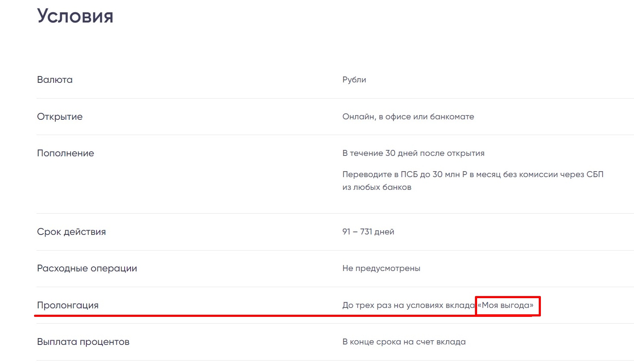The width and height of the screenshot is (634, 364).
Task: Click the word 'выгода' inside red box
Action: point(517,305)
